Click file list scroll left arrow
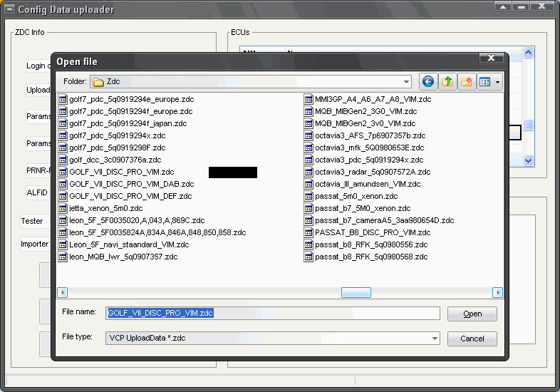The image size is (560, 392). pos(63,293)
